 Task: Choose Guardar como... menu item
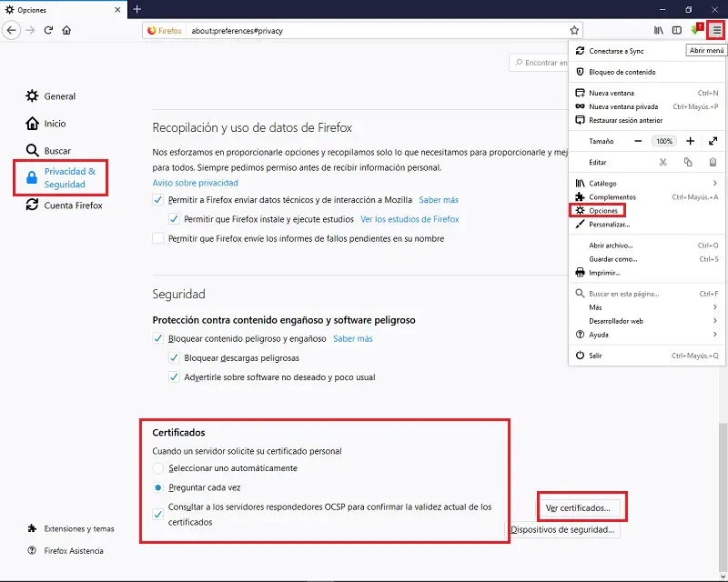(x=647, y=259)
